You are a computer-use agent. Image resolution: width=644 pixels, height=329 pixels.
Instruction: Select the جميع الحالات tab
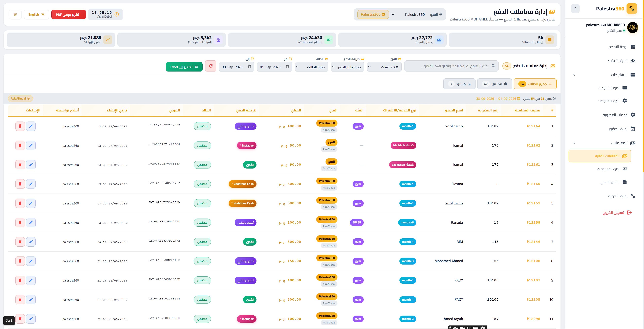(x=535, y=84)
